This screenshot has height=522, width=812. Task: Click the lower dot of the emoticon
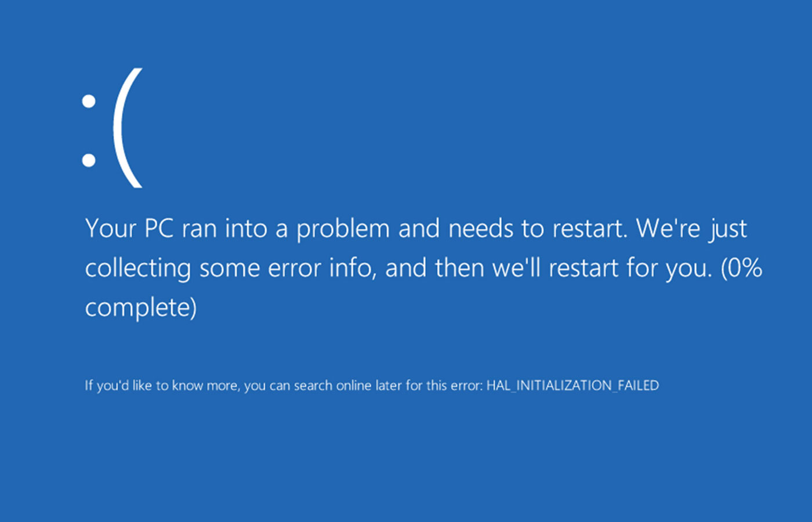tap(89, 160)
